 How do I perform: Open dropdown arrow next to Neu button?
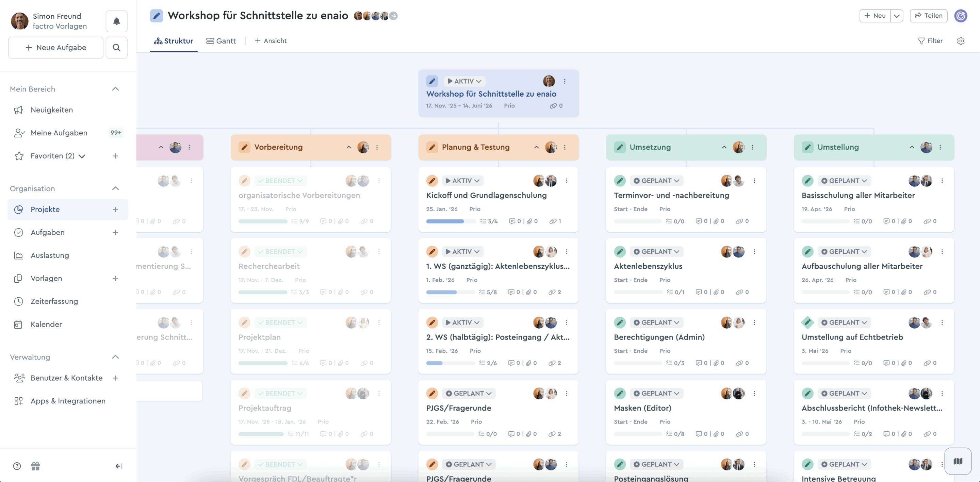point(897,16)
